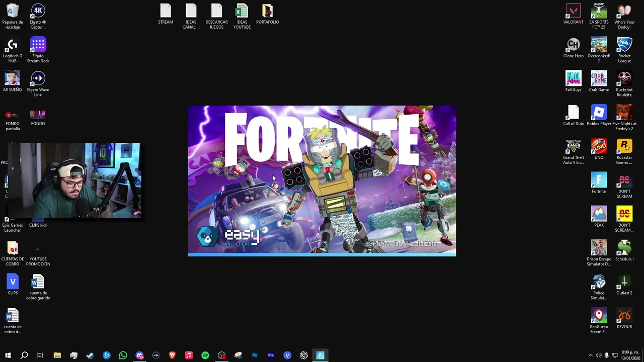Open the DESCARGAR JUEGOS text document
This screenshot has width=644, height=362.
[216, 16]
